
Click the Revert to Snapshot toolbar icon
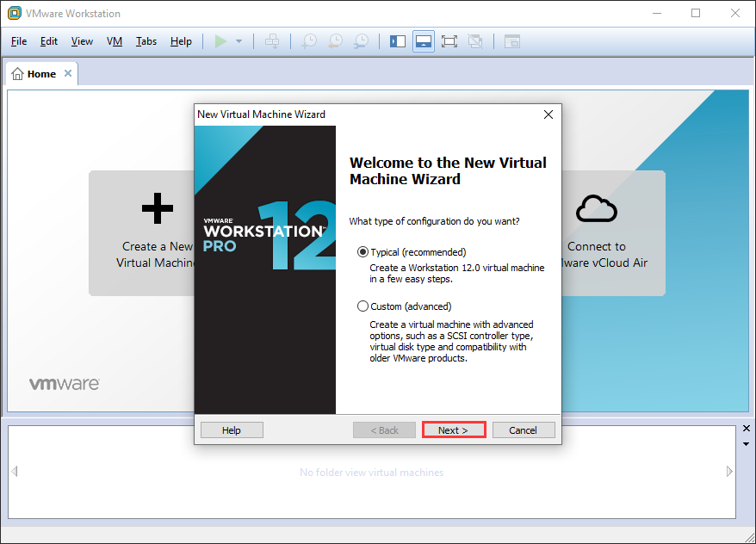point(335,41)
